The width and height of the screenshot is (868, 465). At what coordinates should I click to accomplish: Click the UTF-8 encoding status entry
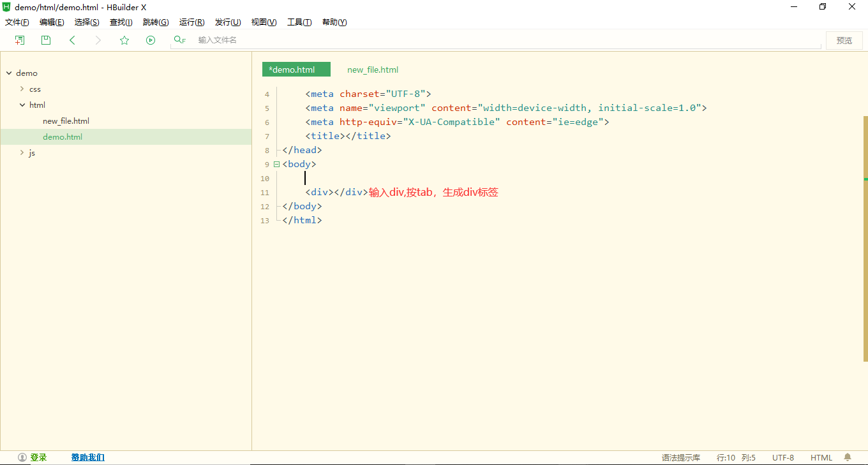point(783,457)
